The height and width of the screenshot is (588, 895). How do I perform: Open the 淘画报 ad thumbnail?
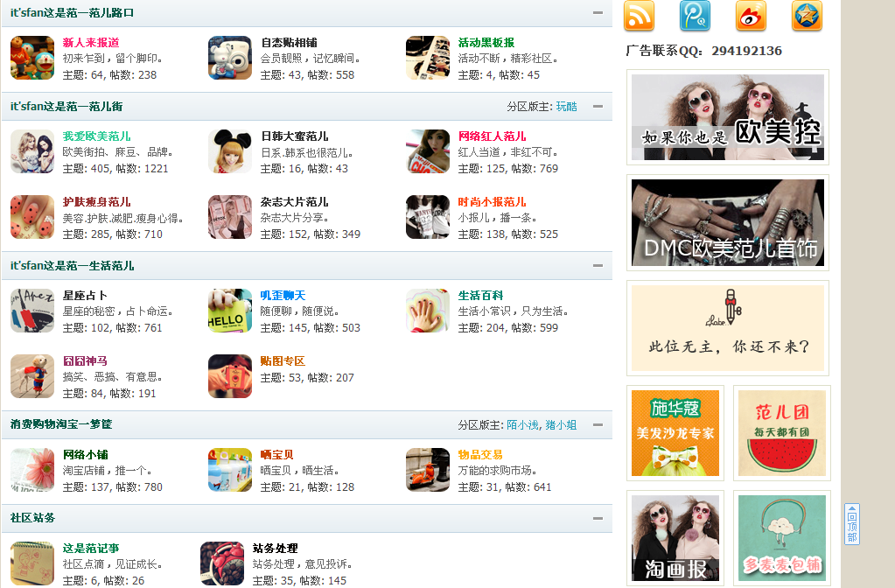(x=675, y=538)
